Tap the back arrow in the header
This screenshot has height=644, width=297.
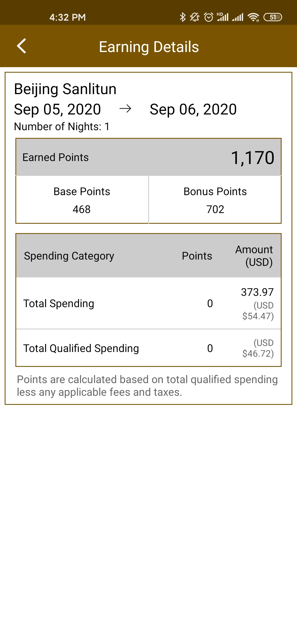pyautogui.click(x=21, y=46)
